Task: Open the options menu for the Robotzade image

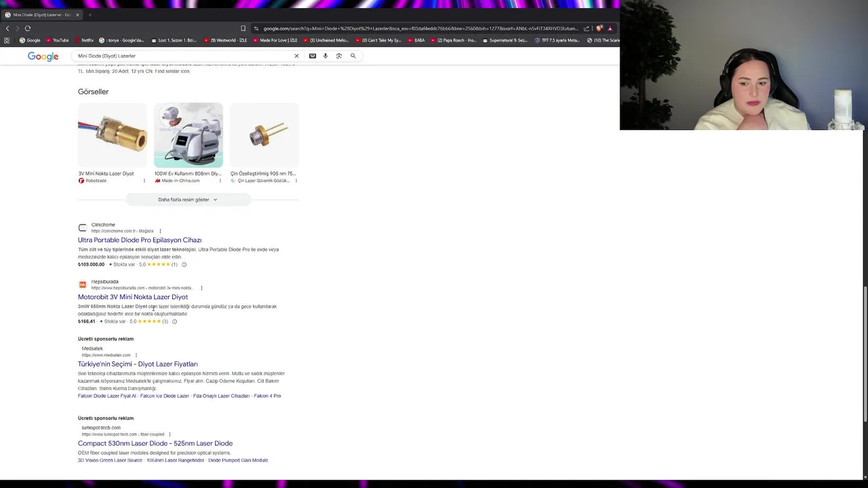Action: tap(144, 181)
